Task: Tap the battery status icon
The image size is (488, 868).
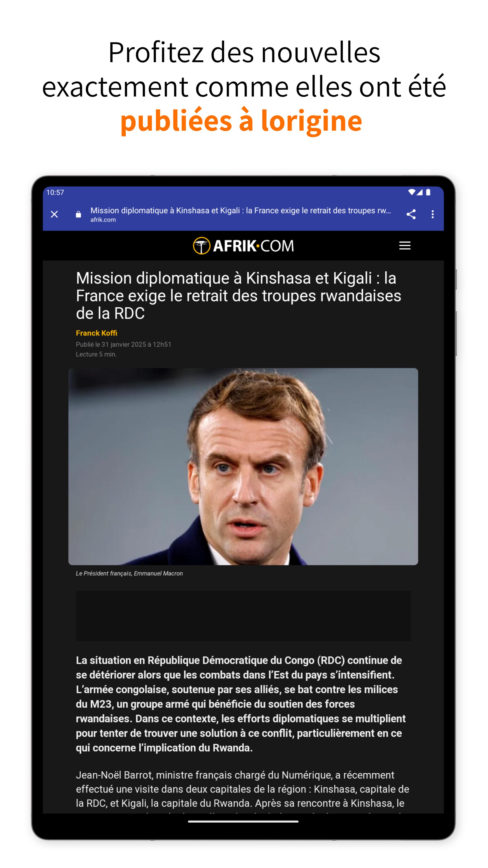Action: tap(428, 192)
